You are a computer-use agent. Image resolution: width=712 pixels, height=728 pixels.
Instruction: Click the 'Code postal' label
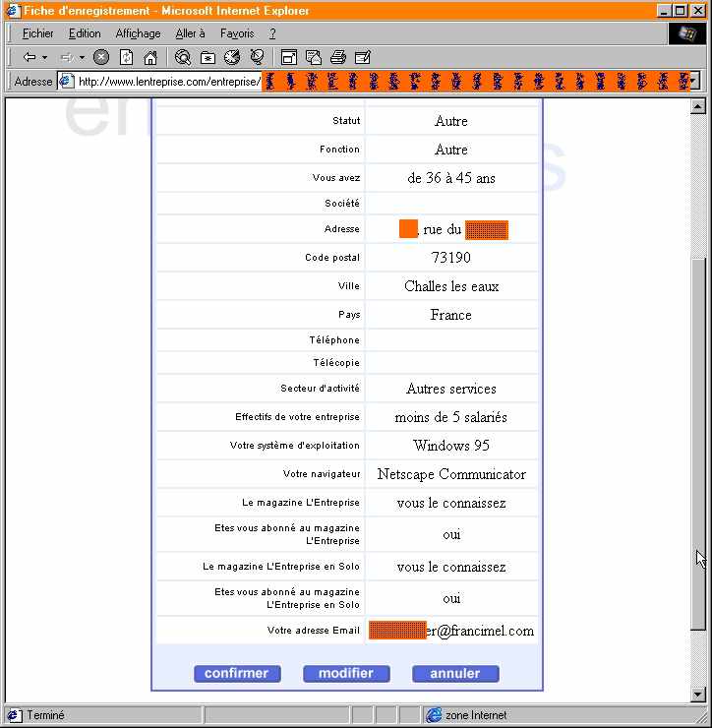[x=332, y=257]
